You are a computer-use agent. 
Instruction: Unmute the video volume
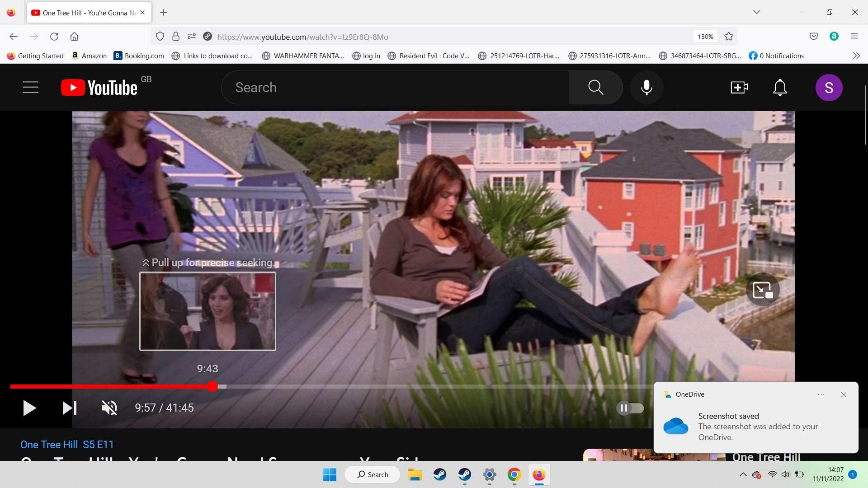109,408
